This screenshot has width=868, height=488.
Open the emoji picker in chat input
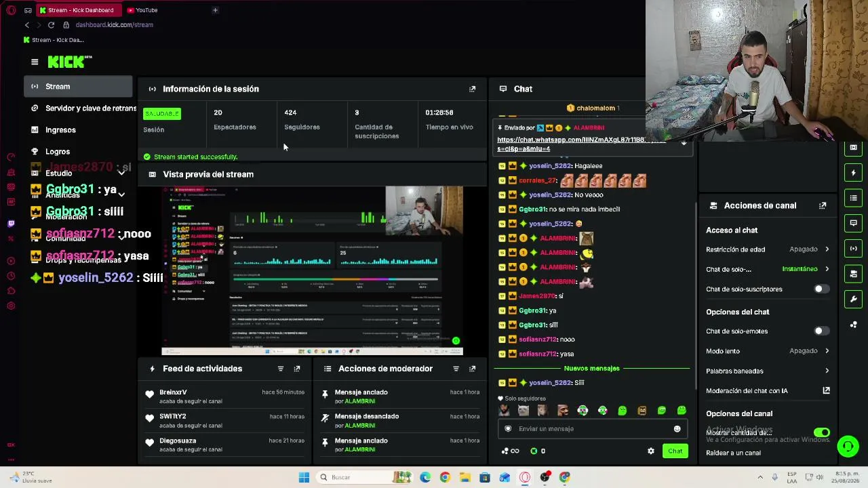pos(677,429)
